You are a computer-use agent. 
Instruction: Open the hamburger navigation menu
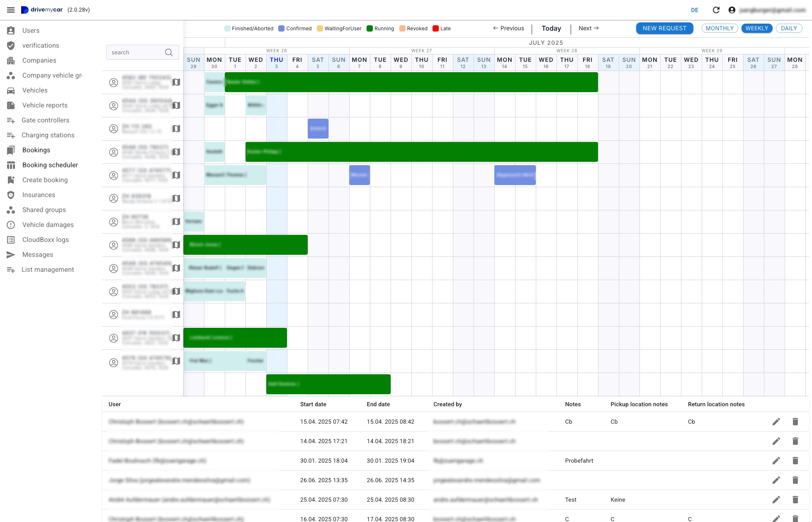point(11,10)
